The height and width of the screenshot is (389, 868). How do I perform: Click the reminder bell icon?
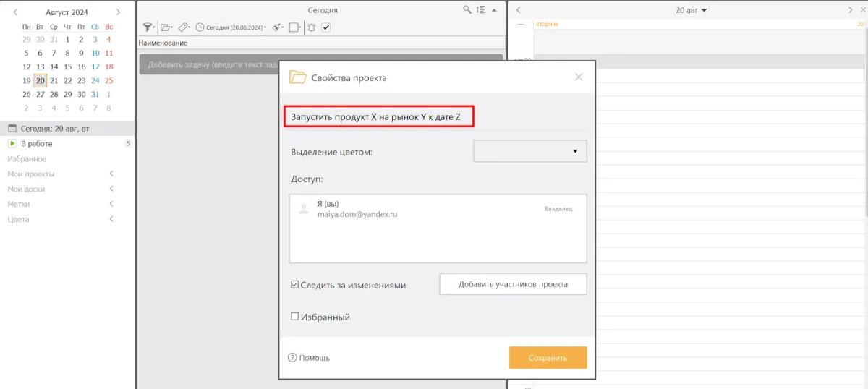coord(312,27)
